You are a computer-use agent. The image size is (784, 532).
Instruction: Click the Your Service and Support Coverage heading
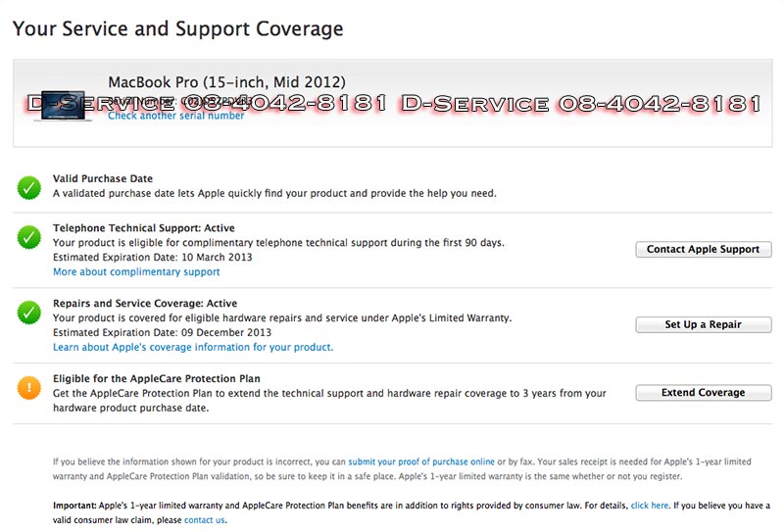(x=177, y=28)
